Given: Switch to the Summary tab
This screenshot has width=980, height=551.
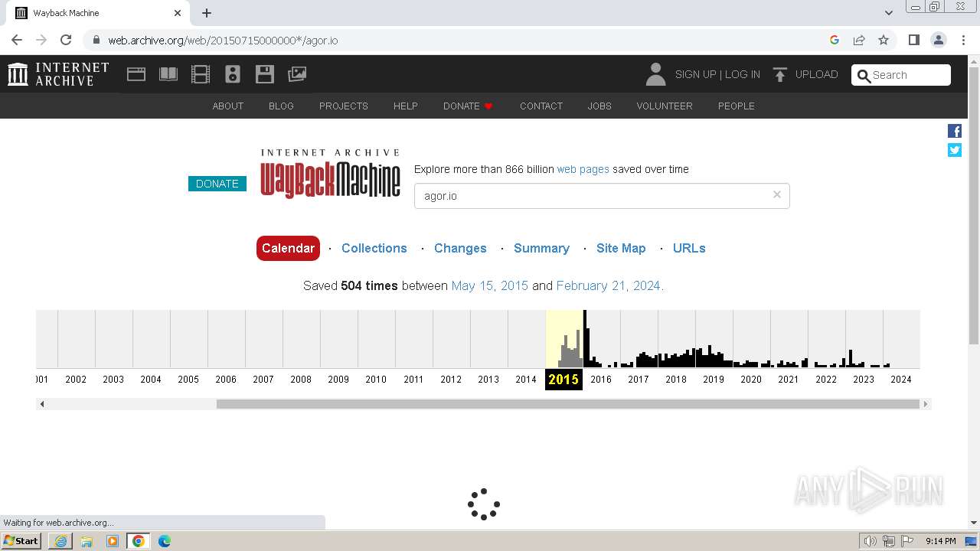Looking at the screenshot, I should [x=541, y=248].
